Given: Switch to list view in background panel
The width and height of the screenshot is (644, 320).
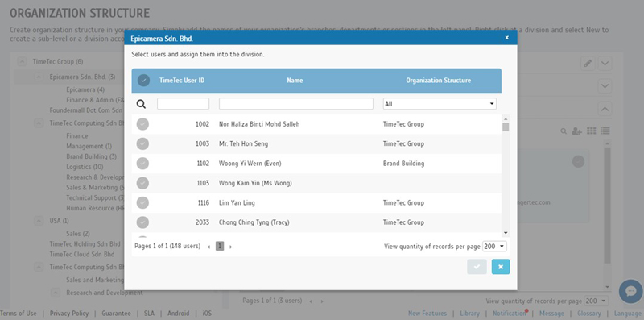Looking at the screenshot, I should 605,131.
